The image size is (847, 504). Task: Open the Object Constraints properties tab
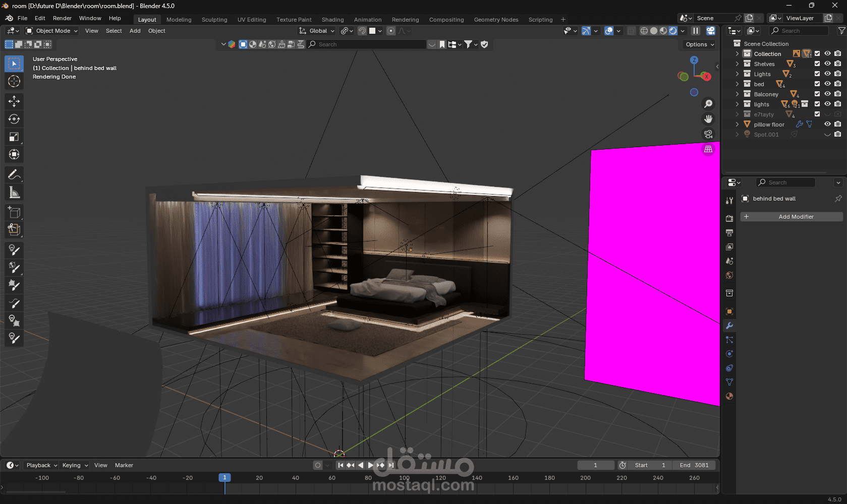pyautogui.click(x=729, y=368)
